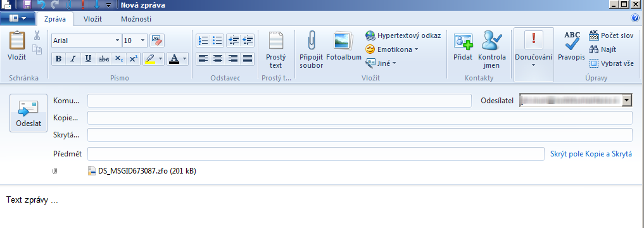Toggle bold formatting
The width and height of the screenshot is (644, 228).
(58, 59)
